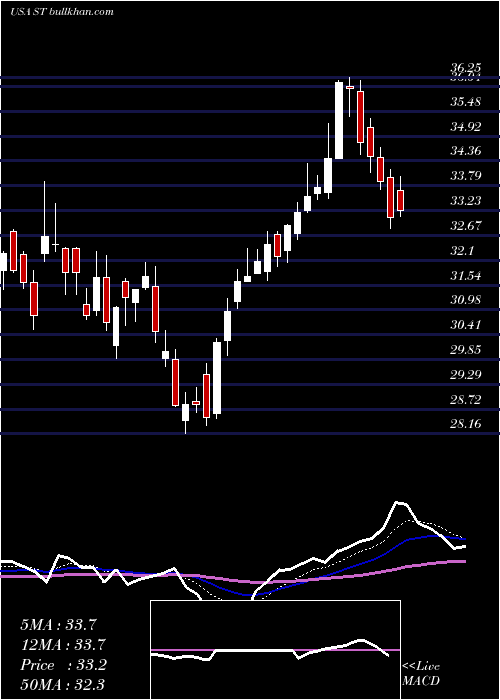Select the 31.54 price level label
Viewport: 500px width, 700px height.
(x=466, y=276)
